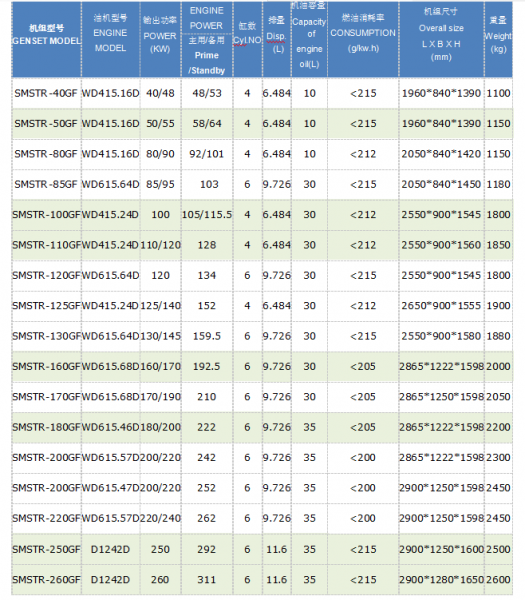Click the WD615.47D engine model cell

point(111,488)
